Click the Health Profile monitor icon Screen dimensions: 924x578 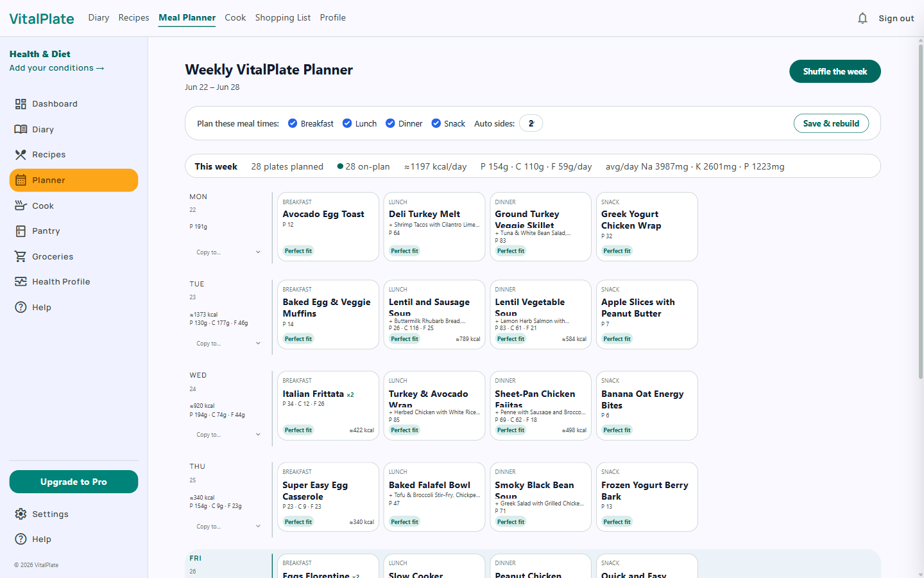tap(21, 281)
